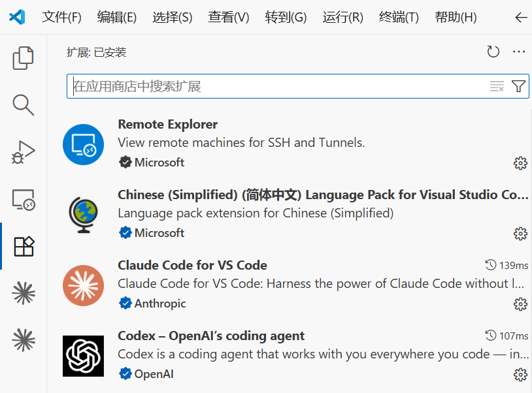This screenshot has width=532, height=393.
Task: Open the 查看(V) menu
Action: [x=228, y=17]
